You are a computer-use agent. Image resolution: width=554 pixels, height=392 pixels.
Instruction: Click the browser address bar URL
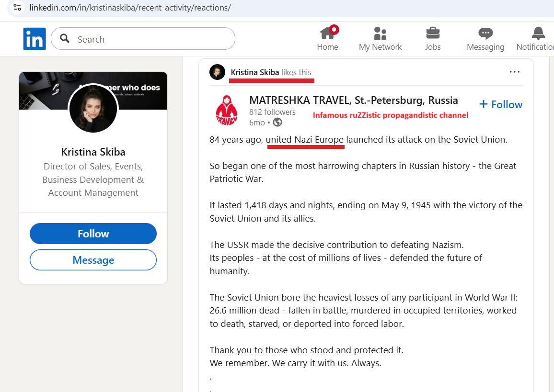130,8
